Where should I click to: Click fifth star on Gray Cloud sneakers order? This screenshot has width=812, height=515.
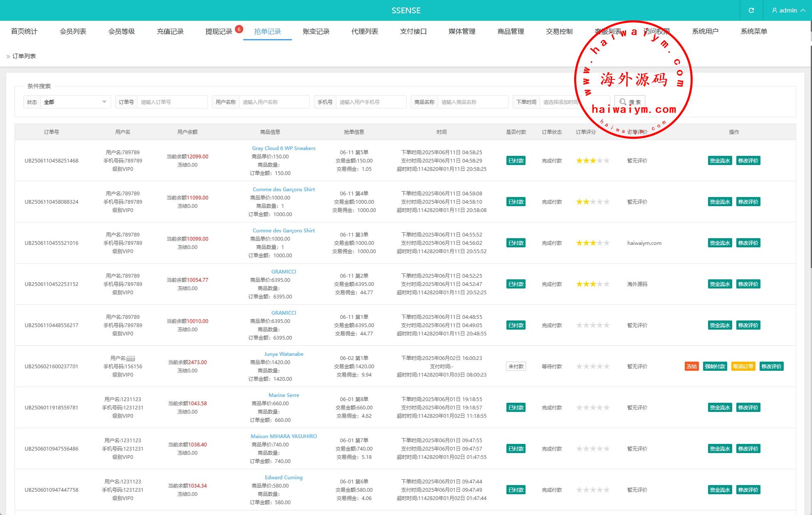click(607, 160)
